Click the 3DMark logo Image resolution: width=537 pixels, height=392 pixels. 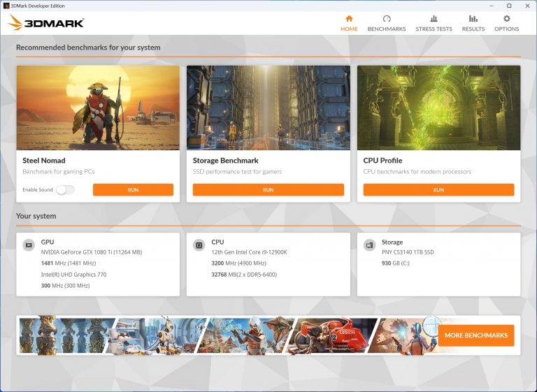tap(45, 22)
